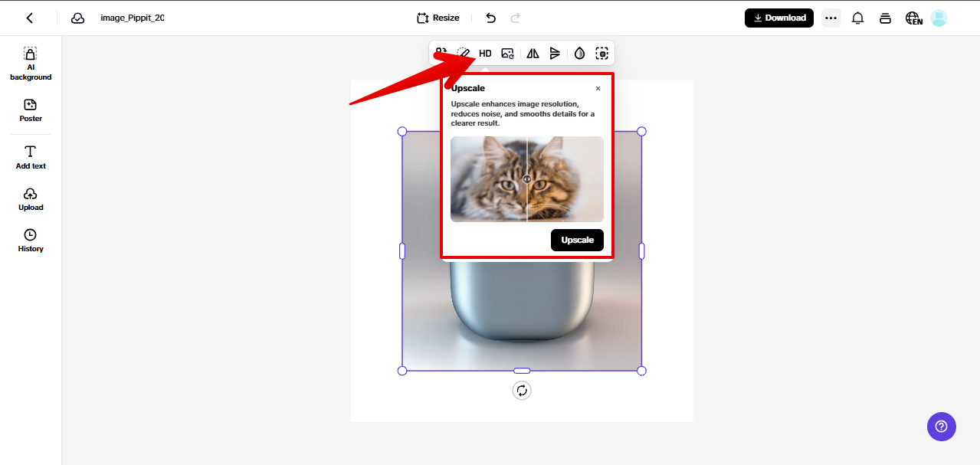Select the Add text tool
Viewport: 980px width, 465px height.
[x=30, y=158]
